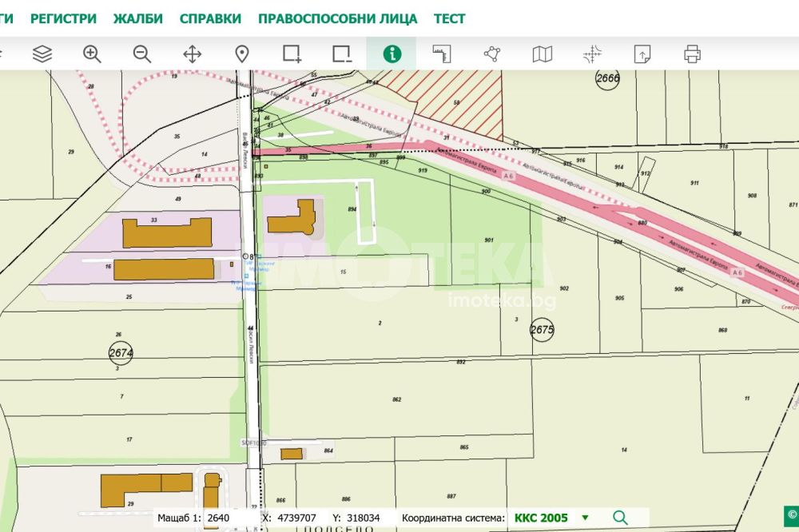The height and width of the screenshot is (532, 799).
Task: Select the pan map arrows tool
Action: click(x=192, y=54)
